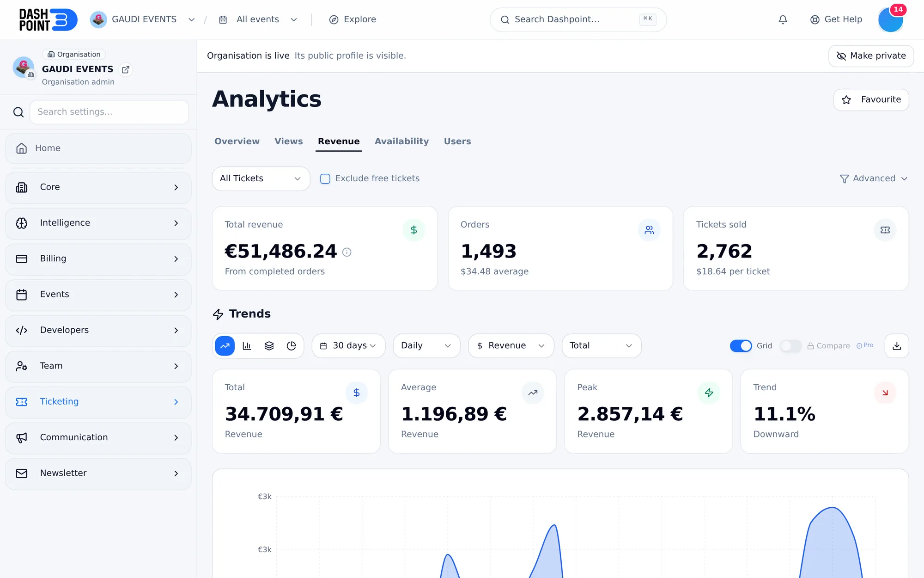This screenshot has height=578, width=924.
Task: Click trending arrow icon on Average card
Action: (533, 393)
